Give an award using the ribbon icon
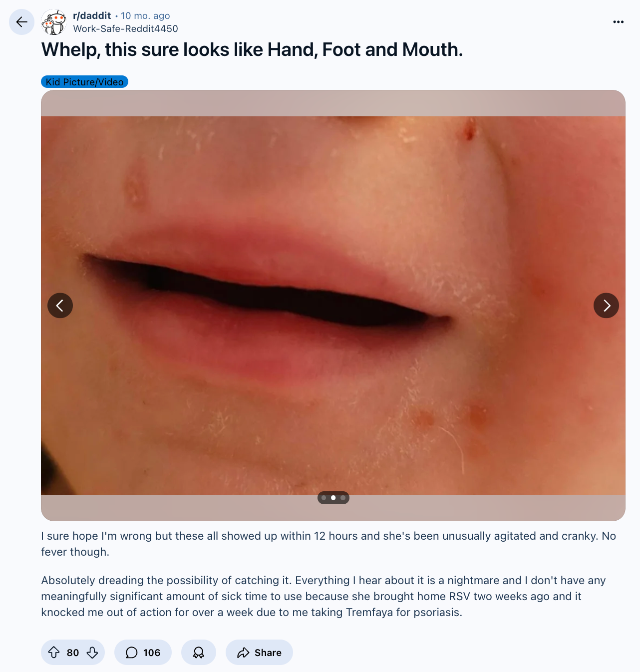The height and width of the screenshot is (672, 640). pyautogui.click(x=199, y=653)
